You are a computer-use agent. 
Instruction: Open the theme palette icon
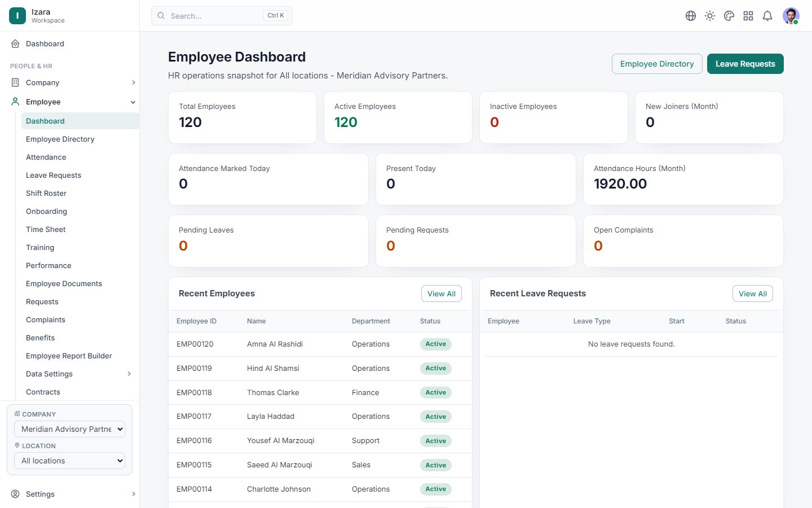(x=729, y=16)
